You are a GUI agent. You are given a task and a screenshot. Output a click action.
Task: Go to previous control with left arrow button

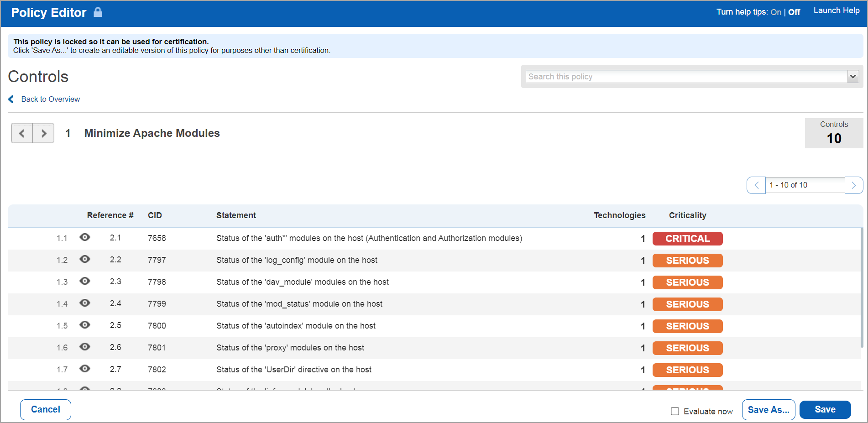tap(22, 133)
